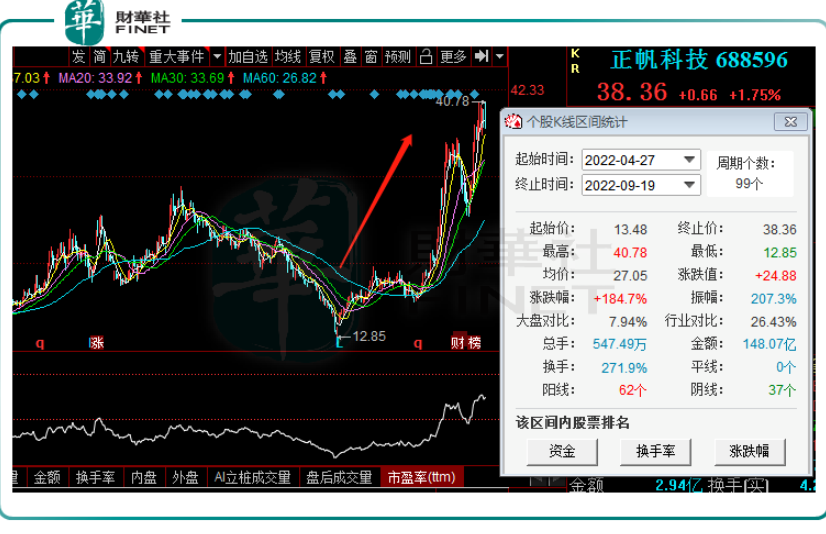The width and height of the screenshot is (826, 534).
Task: Expand the dropdown arrow beside 重大事件
Action: click(217, 56)
